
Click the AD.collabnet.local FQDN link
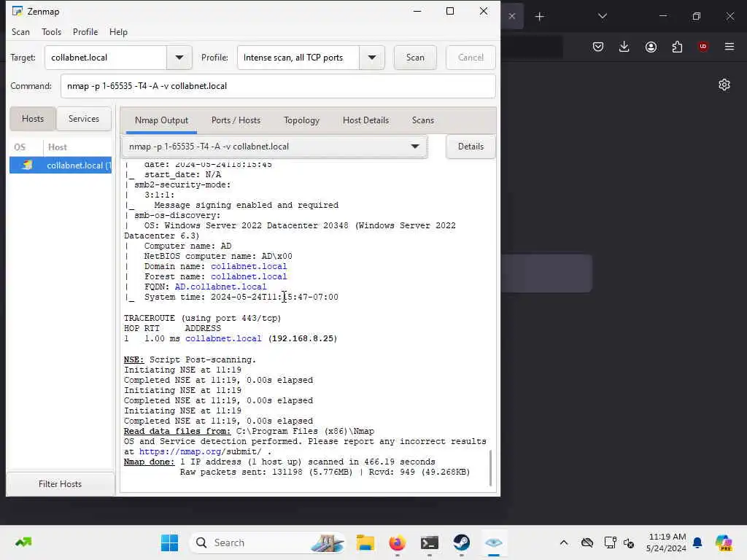click(x=220, y=287)
